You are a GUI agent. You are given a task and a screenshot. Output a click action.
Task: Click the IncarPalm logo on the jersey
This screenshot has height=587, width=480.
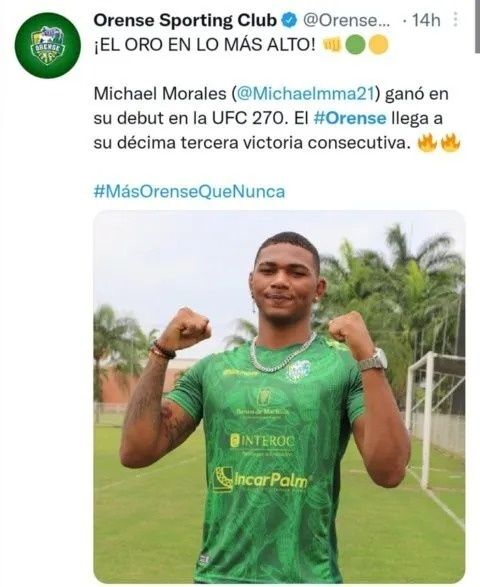261,480
